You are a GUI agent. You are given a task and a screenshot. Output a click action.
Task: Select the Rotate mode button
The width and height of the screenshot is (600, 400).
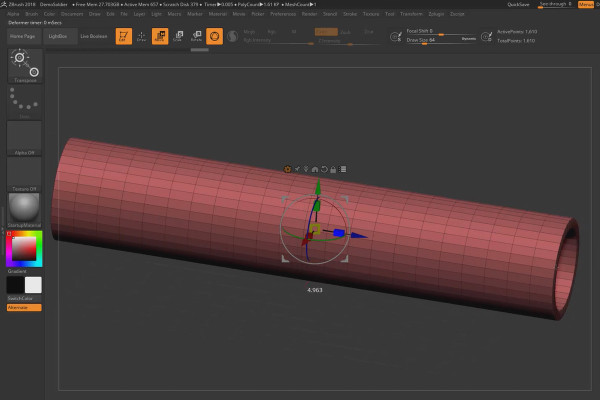point(196,36)
